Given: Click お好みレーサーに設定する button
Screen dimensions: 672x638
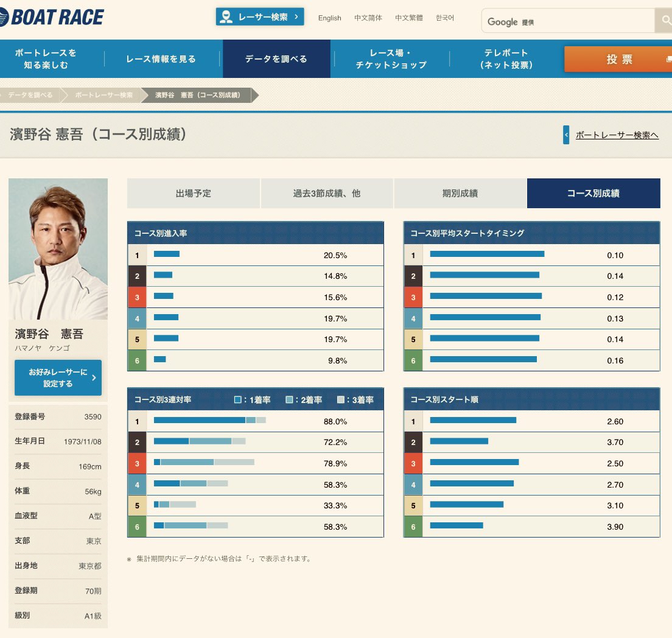Looking at the screenshot, I should click(58, 377).
